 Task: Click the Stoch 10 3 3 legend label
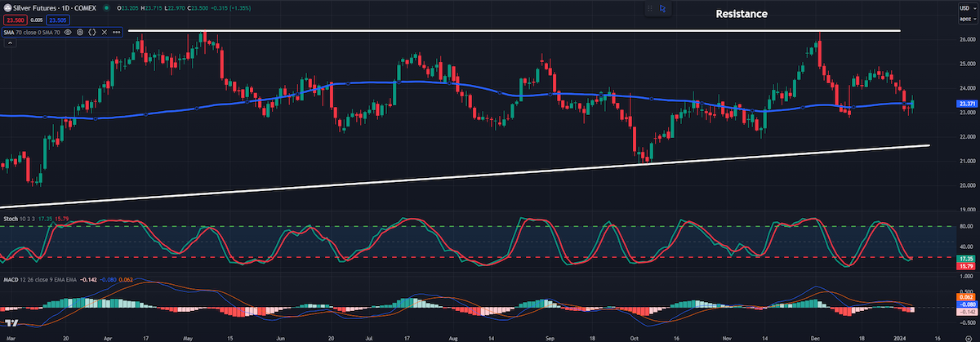(19, 219)
